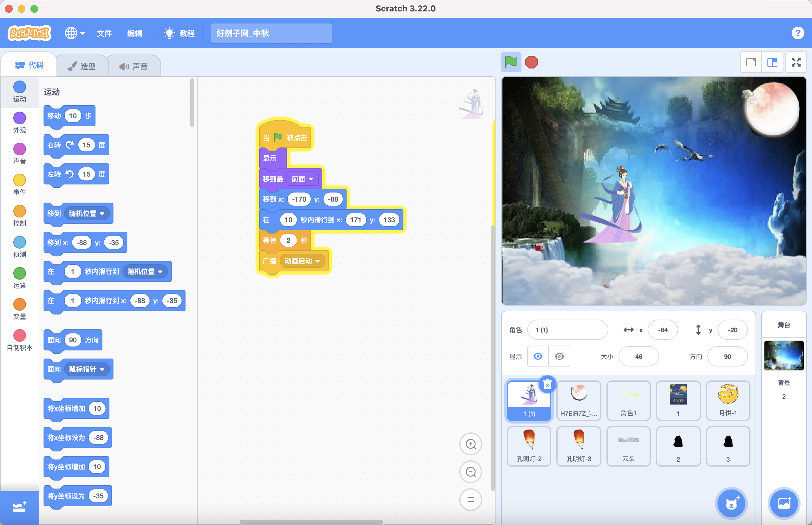
Task: Delete sprite 1 (1) with trash icon
Action: 547,385
